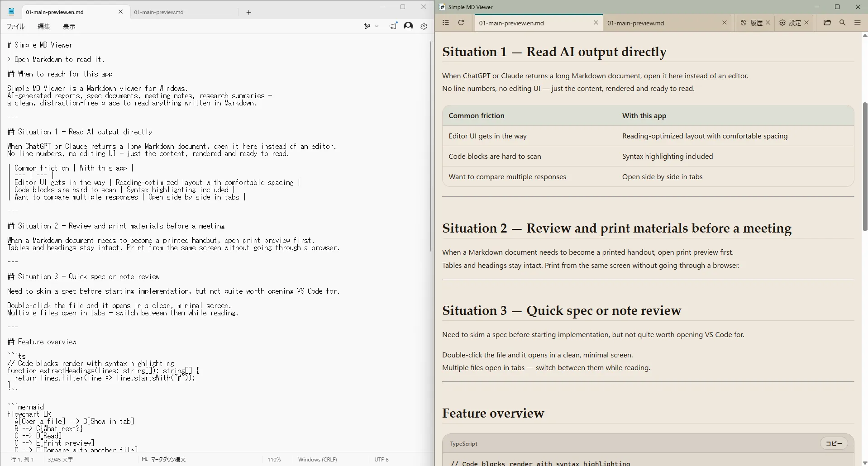This screenshot has width=868, height=466.
Task: Click the Simple MD Viewer hash app icon
Action: (x=442, y=7)
